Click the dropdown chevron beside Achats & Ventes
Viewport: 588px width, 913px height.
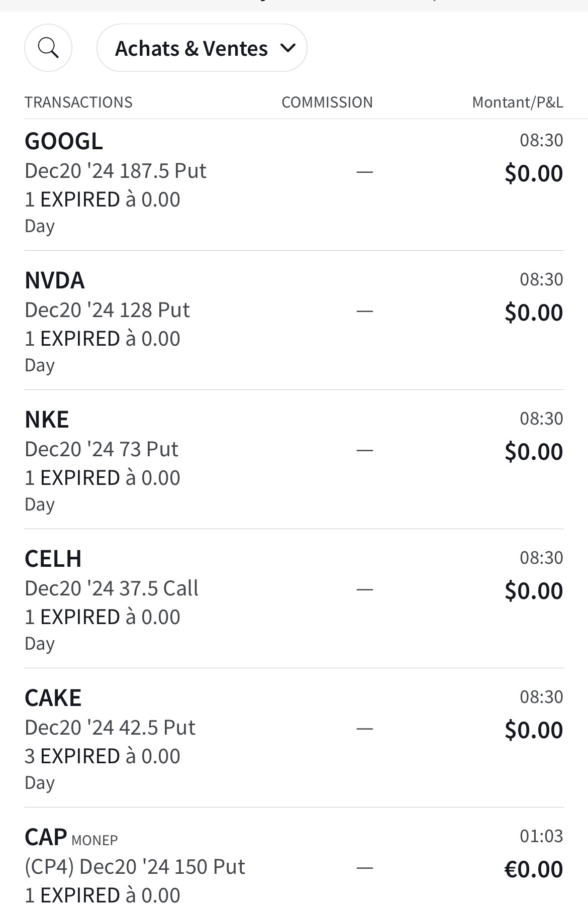click(287, 48)
